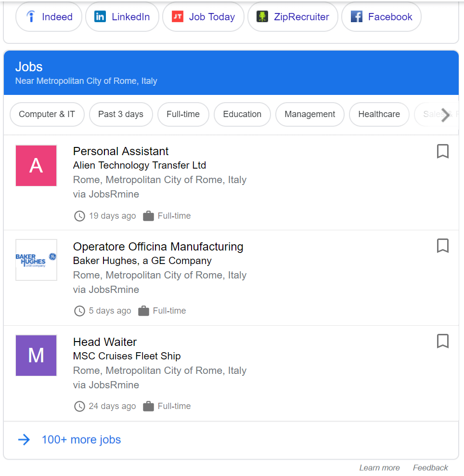
Task: Open the ZipRecruiter site link
Action: click(293, 17)
